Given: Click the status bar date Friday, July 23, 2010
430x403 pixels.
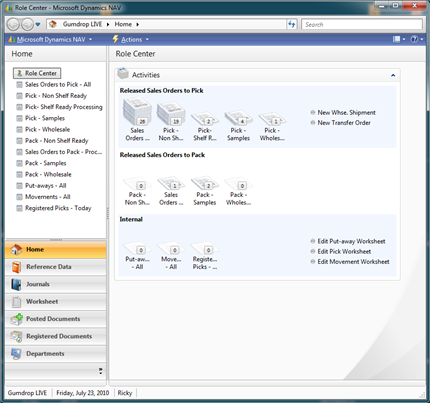Looking at the screenshot, I should [x=83, y=393].
